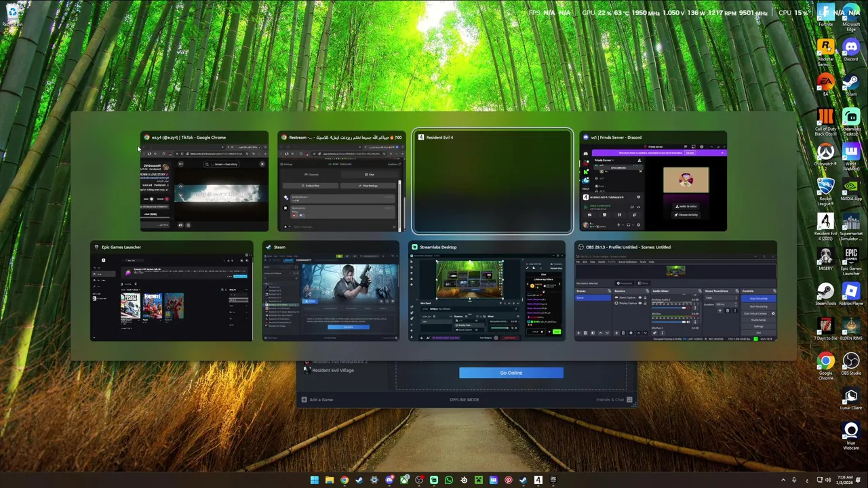Image resolution: width=868 pixels, height=488 pixels.
Task: Select the Overwatch 2 desktop shortcut
Action: point(825,155)
